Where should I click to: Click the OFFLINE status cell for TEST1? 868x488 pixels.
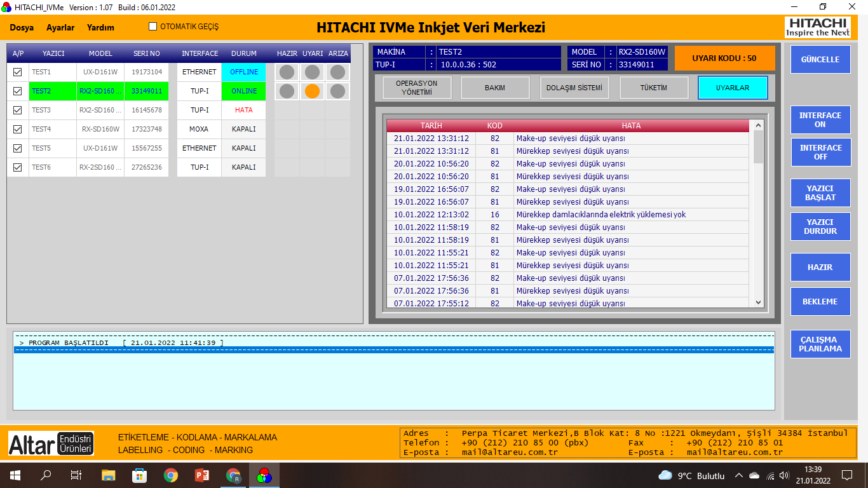[x=244, y=72]
